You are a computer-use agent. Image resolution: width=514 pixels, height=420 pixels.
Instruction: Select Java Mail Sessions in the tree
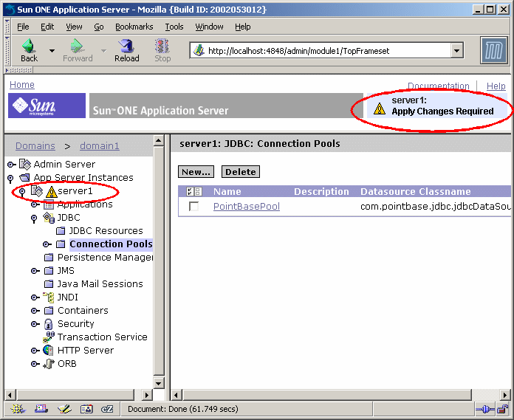(x=100, y=283)
